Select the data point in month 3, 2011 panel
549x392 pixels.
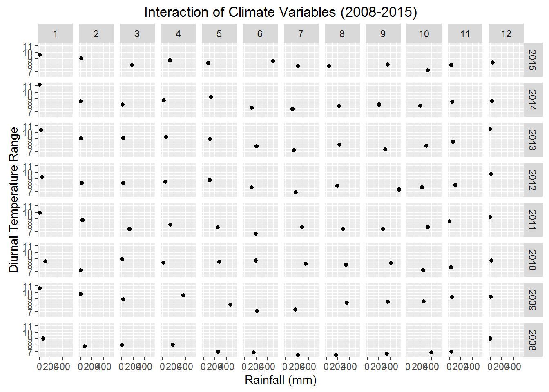(129, 229)
